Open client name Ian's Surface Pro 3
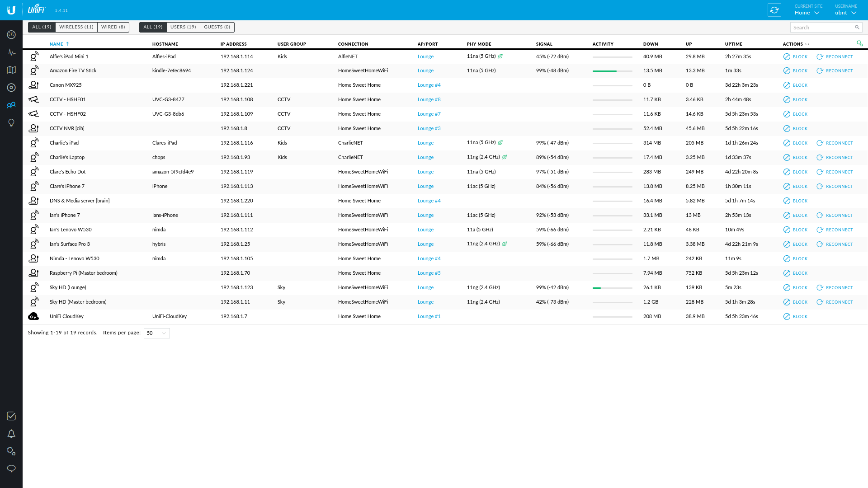868x488 pixels. (70, 244)
